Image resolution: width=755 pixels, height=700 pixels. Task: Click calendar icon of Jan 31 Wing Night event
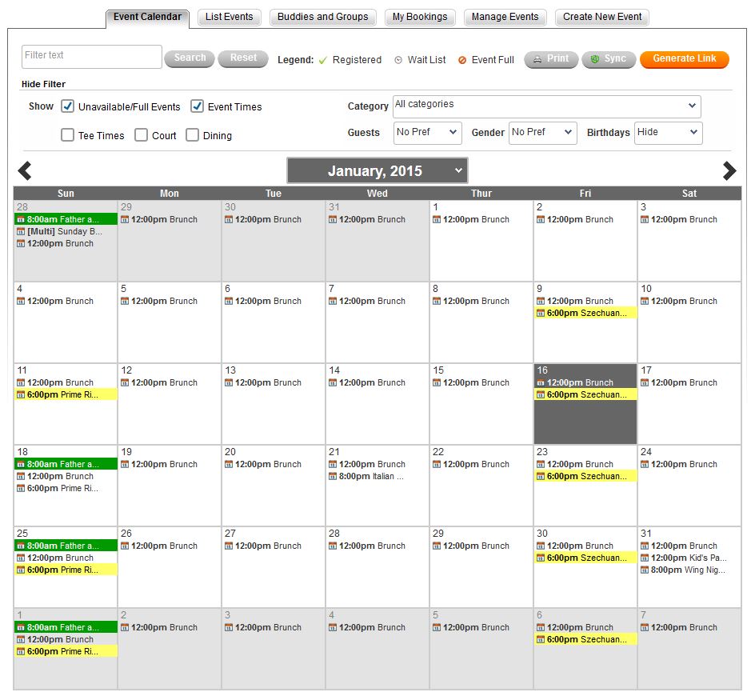[x=645, y=570]
